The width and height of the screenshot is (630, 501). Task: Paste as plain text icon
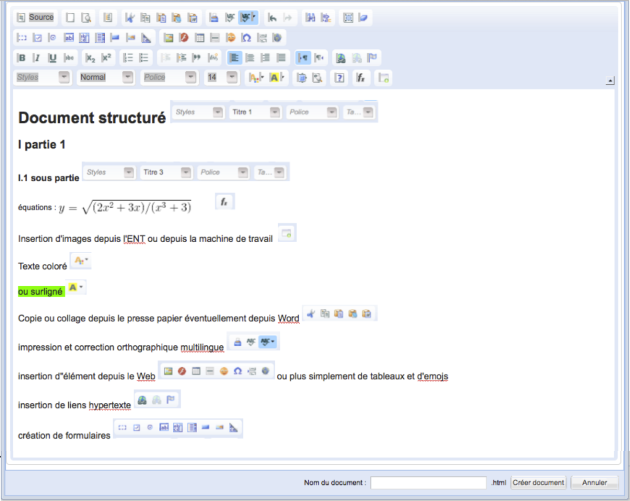pos(177,17)
